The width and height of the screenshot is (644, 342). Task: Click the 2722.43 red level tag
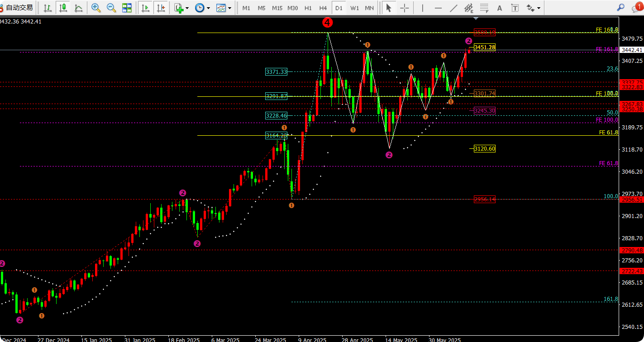click(x=632, y=271)
